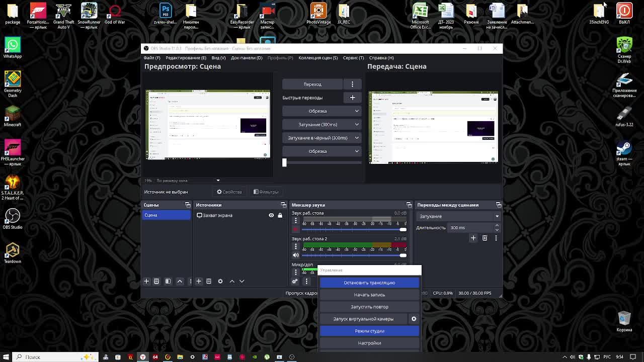Add a quick transition with plus button
This screenshot has height=362, width=644.
coord(352,98)
